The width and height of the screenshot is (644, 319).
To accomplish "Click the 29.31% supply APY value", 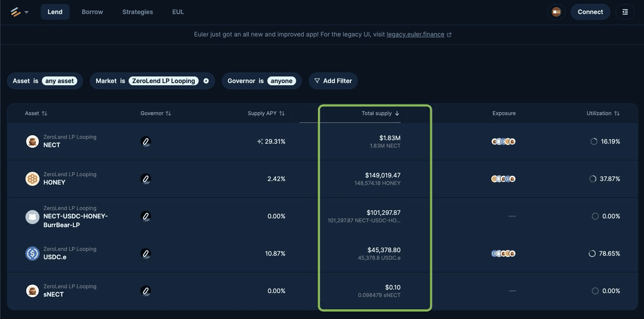I will pyautogui.click(x=275, y=141).
